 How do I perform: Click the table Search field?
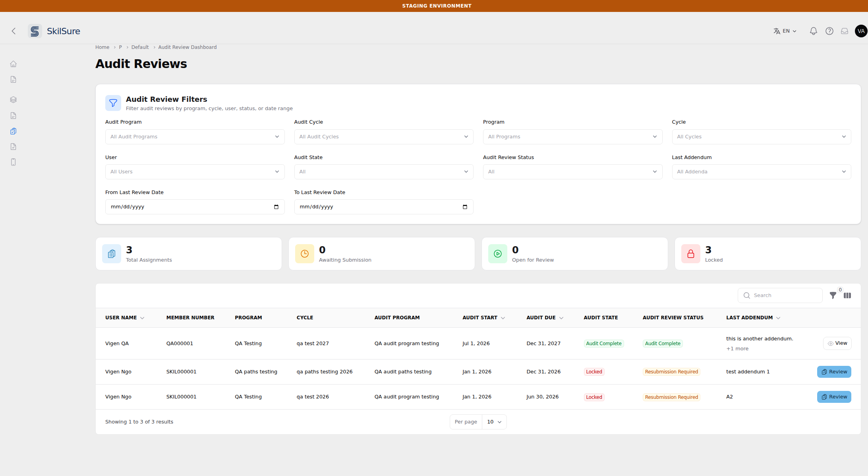780,295
